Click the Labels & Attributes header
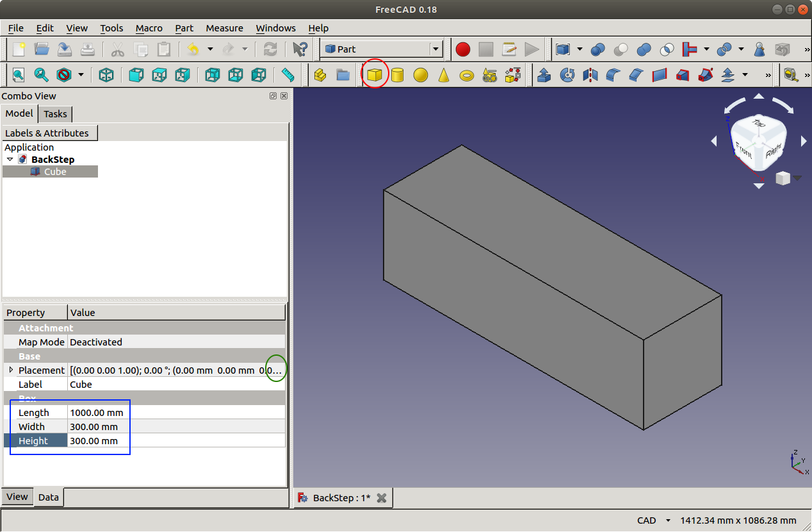This screenshot has width=812, height=532. click(x=49, y=133)
